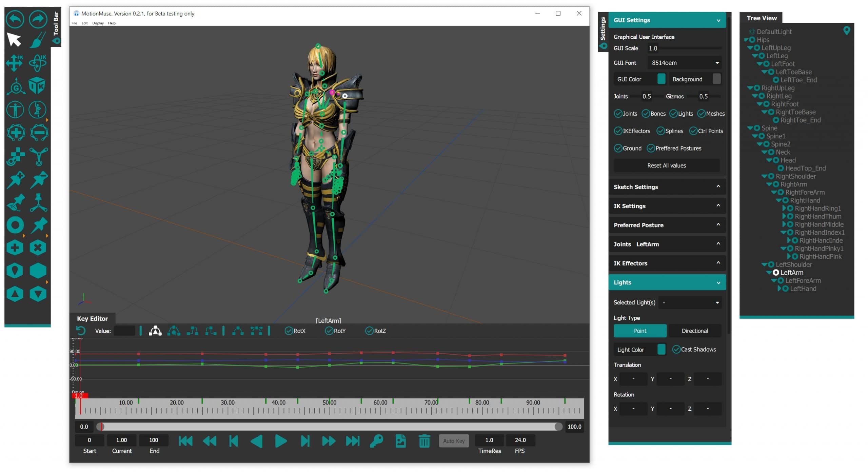Click the Auto Key button
This screenshot has height=473, width=868.
tap(454, 441)
